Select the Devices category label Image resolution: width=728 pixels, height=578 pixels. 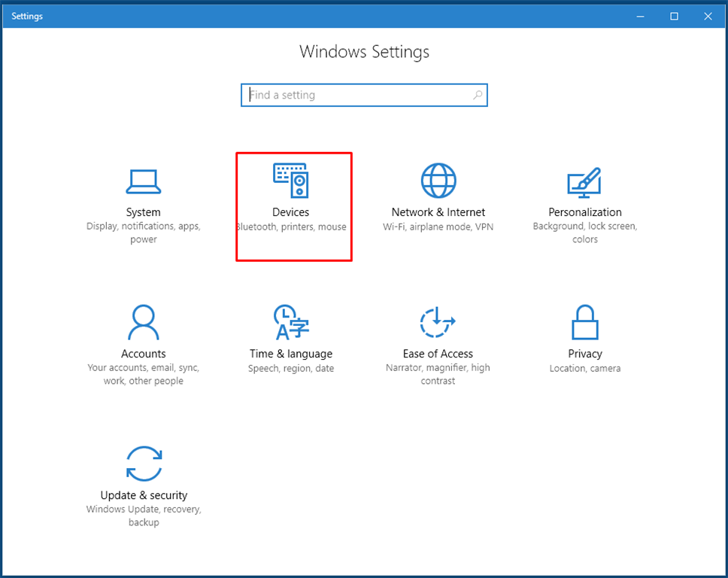290,212
